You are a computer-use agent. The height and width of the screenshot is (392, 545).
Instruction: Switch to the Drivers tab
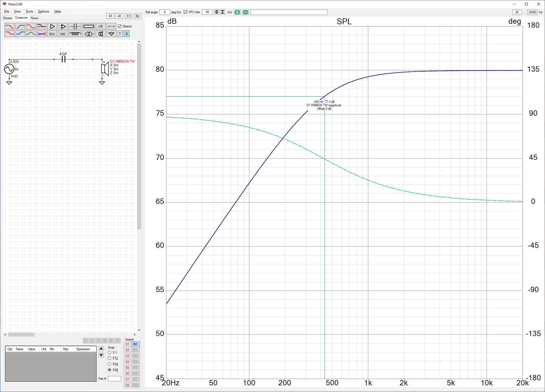click(7, 18)
